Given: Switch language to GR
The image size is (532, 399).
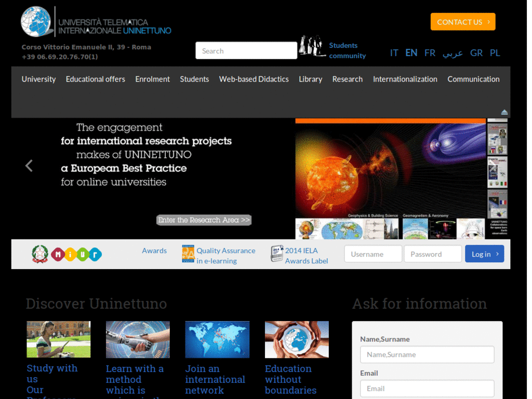Looking at the screenshot, I should (476, 53).
